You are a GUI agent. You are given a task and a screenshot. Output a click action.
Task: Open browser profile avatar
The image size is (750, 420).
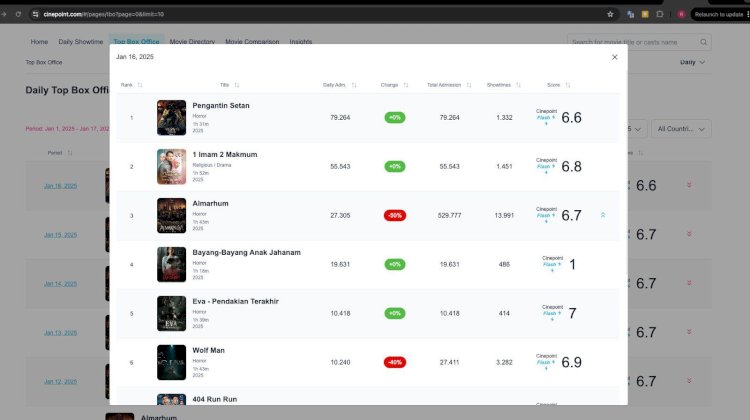[x=681, y=14]
